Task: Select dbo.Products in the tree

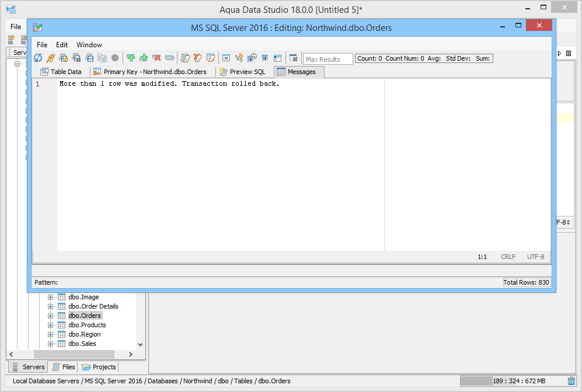Action: (87, 325)
